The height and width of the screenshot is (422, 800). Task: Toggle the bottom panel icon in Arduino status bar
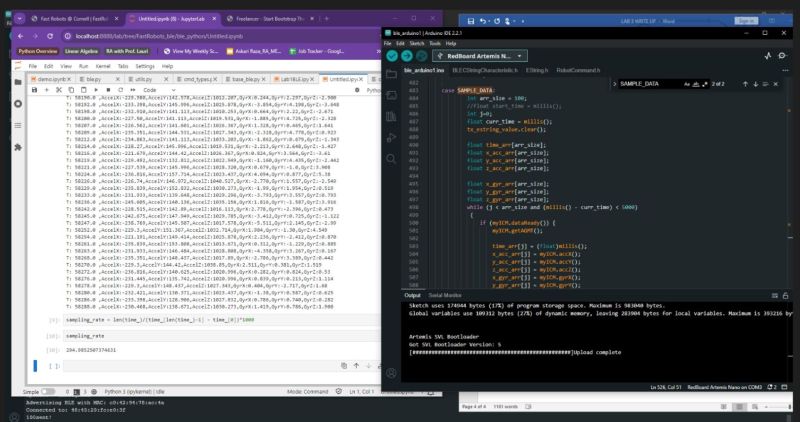784,387
